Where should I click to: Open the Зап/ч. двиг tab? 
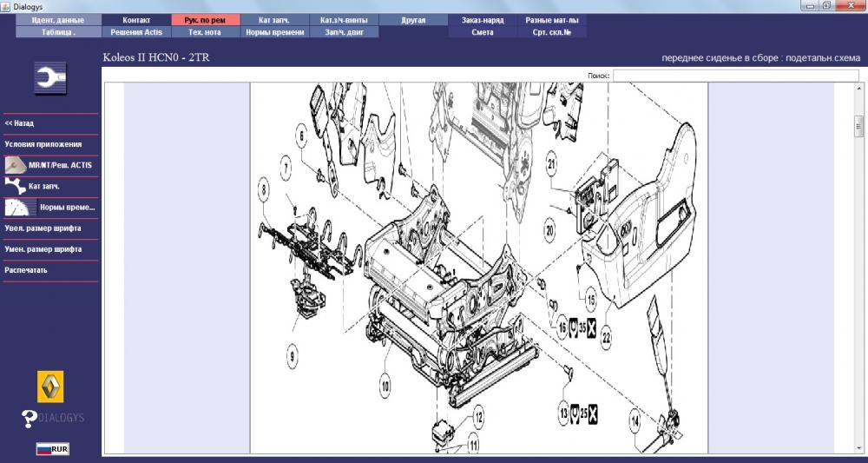(x=344, y=32)
